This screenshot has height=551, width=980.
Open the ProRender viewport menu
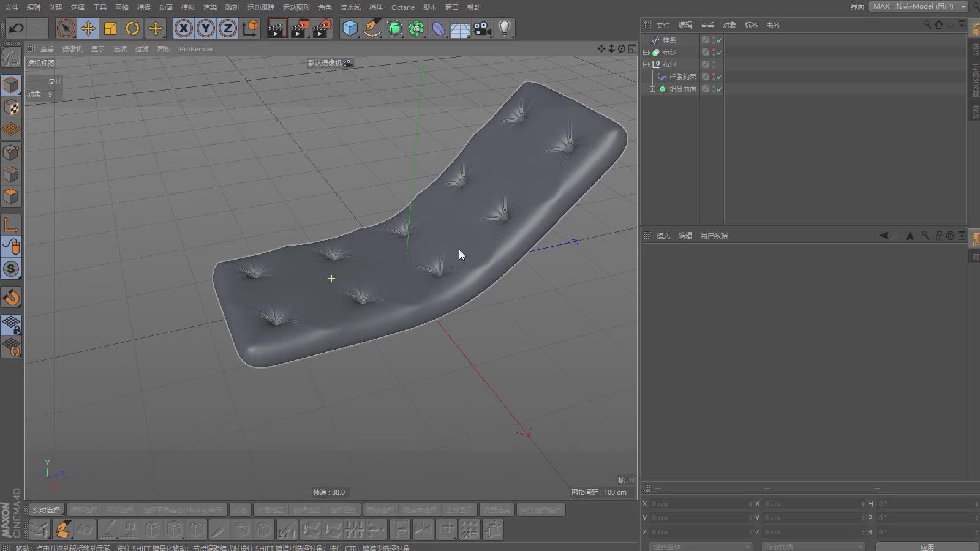196,49
